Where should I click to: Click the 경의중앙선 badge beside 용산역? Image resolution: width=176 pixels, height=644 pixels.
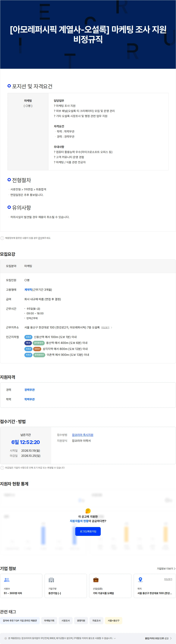(39, 343)
